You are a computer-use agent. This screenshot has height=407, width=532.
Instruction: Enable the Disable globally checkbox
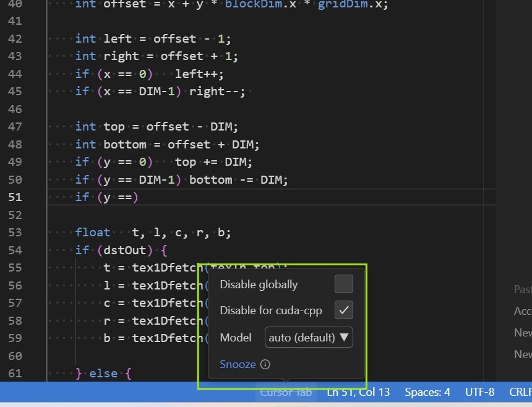pos(343,285)
